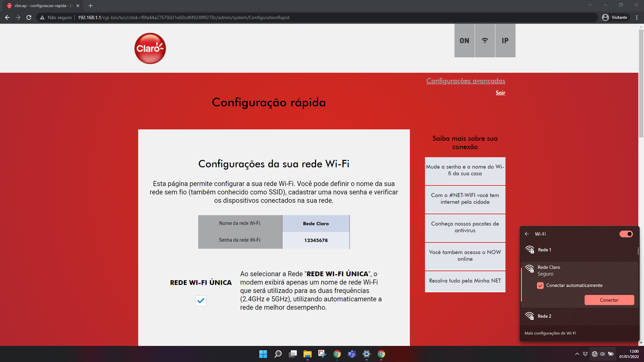Click the Wi-Fi flyout network list scrollbar
644x362 pixels.
point(638,251)
